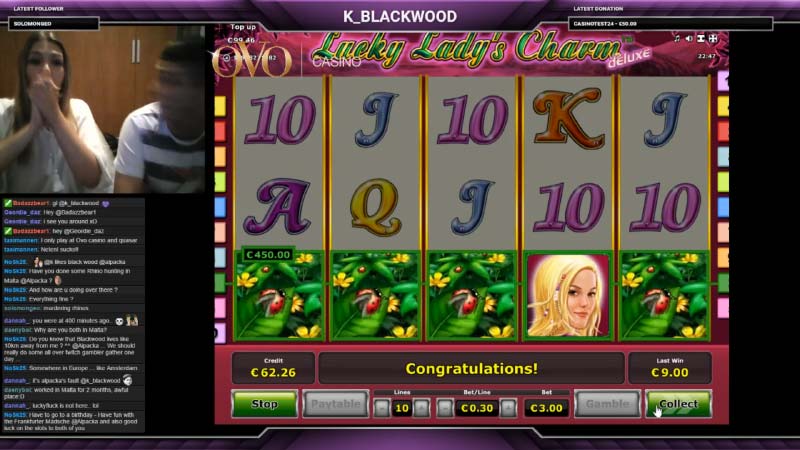Mute the game sound speaker icon
Viewport: 800px width, 450px height.
click(689, 39)
